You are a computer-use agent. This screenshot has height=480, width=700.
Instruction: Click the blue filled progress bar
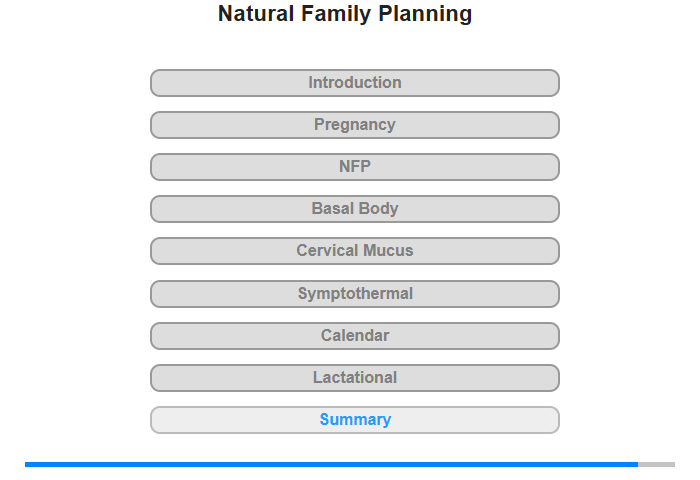330,464
